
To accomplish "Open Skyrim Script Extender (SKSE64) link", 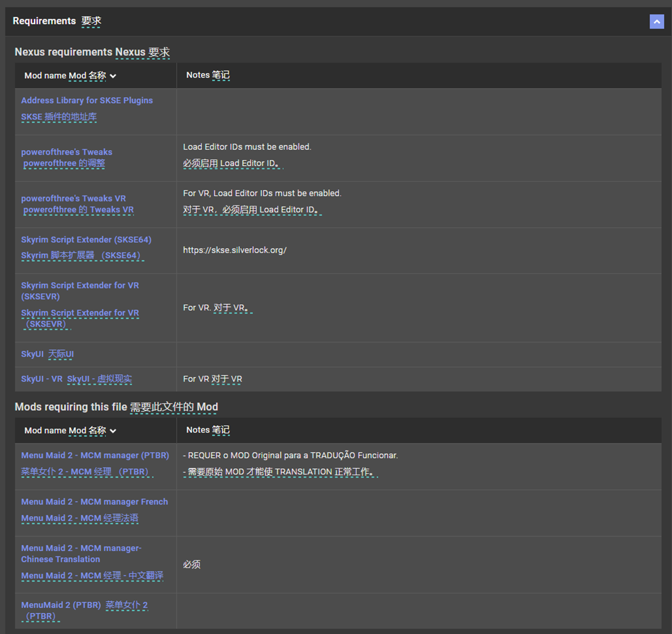I will click(86, 239).
